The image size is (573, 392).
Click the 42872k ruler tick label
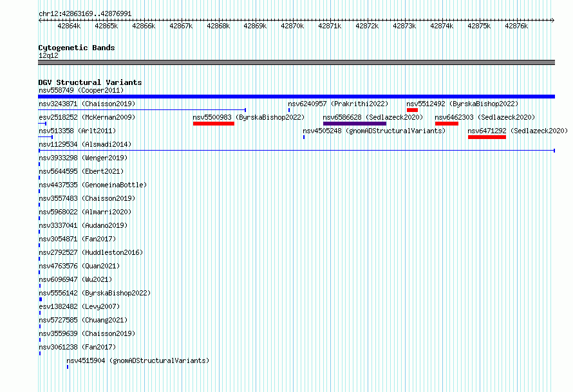point(367,26)
